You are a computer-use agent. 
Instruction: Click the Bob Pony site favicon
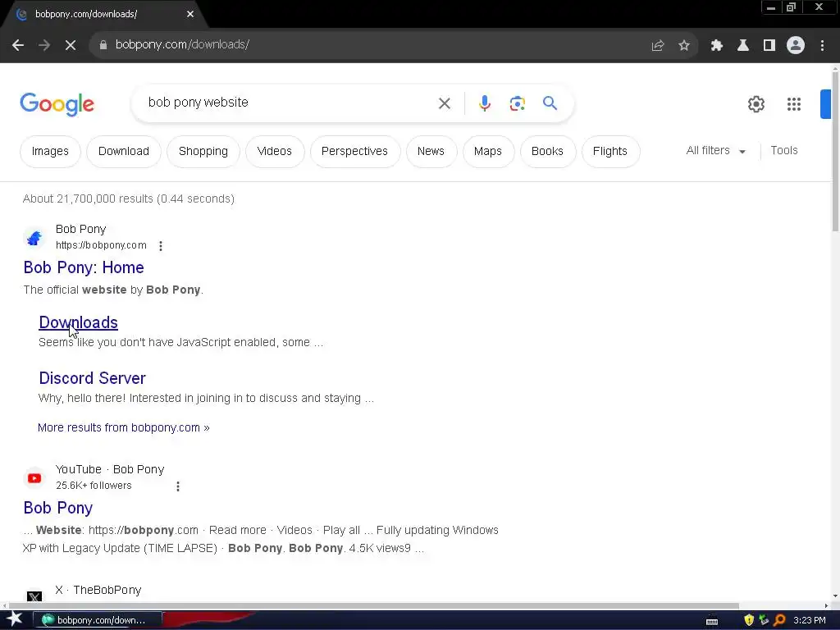(x=34, y=237)
